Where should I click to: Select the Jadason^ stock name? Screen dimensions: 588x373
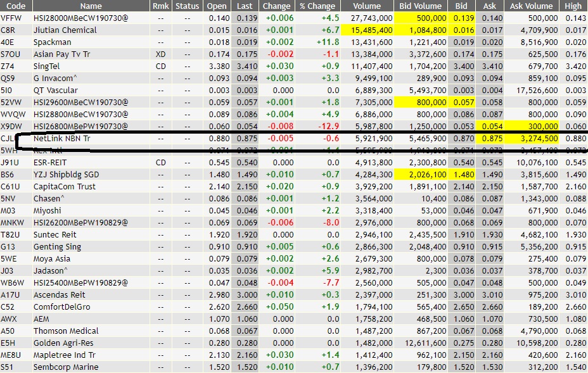[51, 270]
